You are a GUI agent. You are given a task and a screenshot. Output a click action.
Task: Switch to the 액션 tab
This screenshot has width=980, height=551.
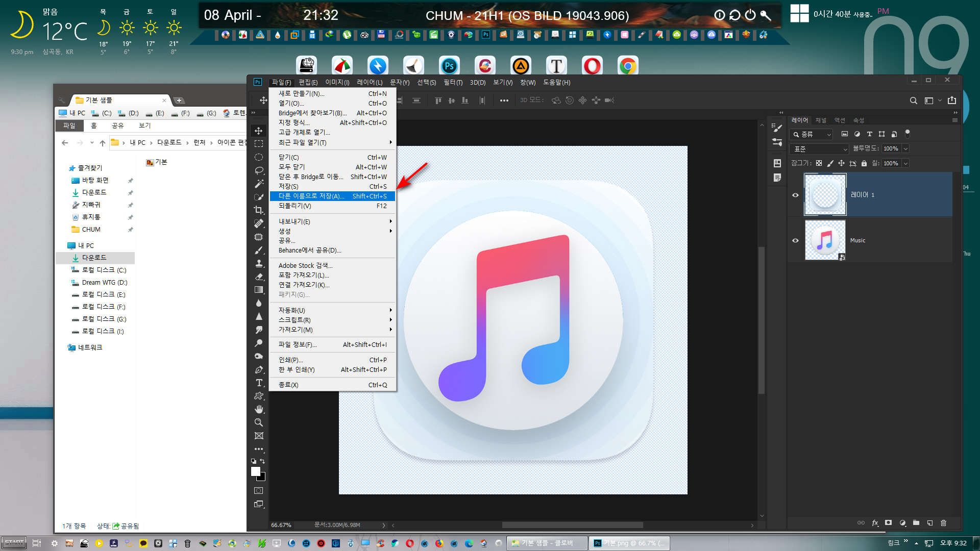point(840,120)
